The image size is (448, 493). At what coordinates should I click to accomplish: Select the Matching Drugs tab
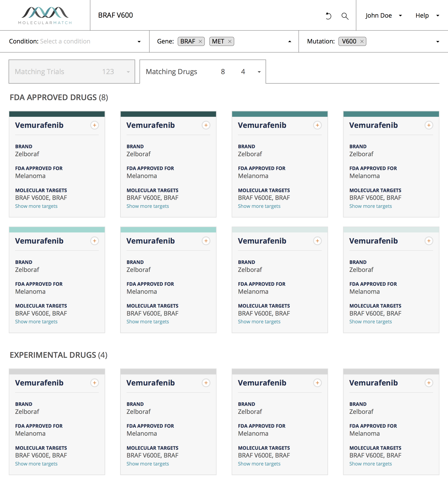point(203,71)
